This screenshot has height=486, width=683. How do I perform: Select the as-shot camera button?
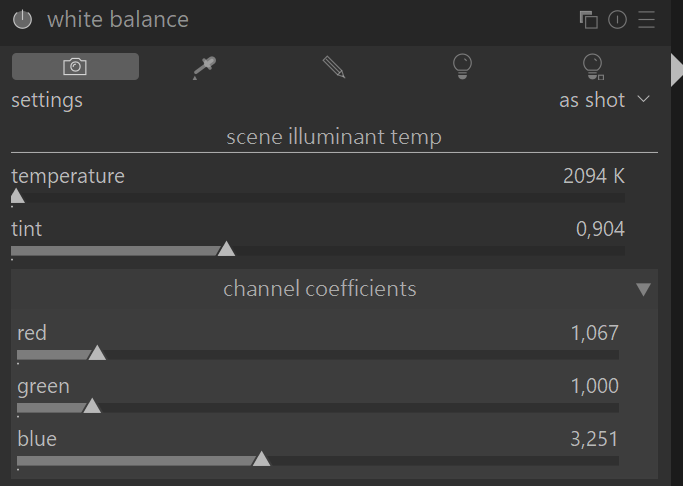tap(75, 66)
